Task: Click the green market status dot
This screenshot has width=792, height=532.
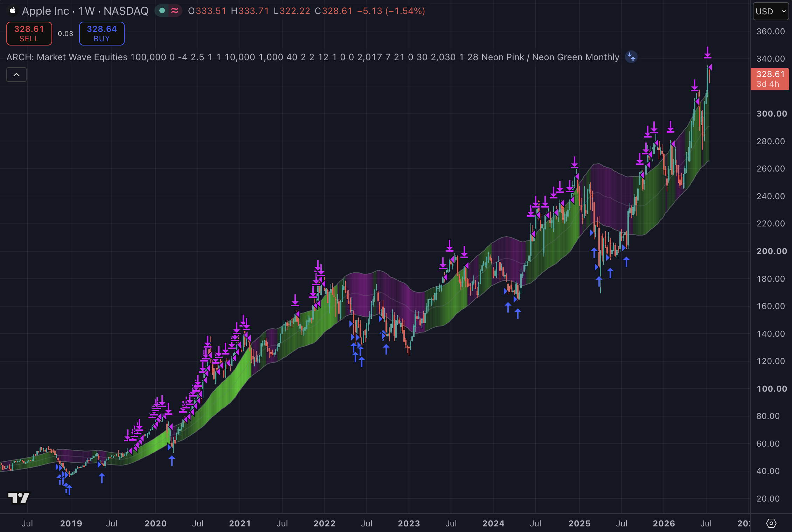Action: (x=162, y=11)
